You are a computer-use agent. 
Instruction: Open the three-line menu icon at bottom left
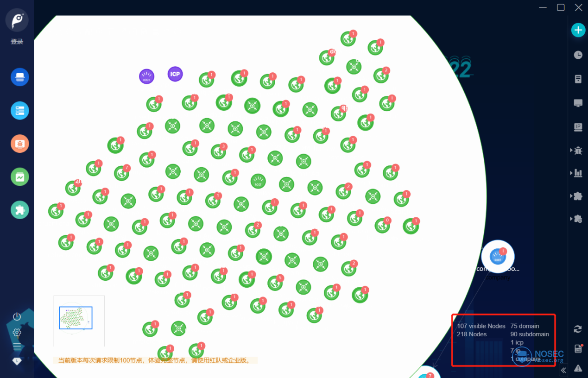pos(17,346)
